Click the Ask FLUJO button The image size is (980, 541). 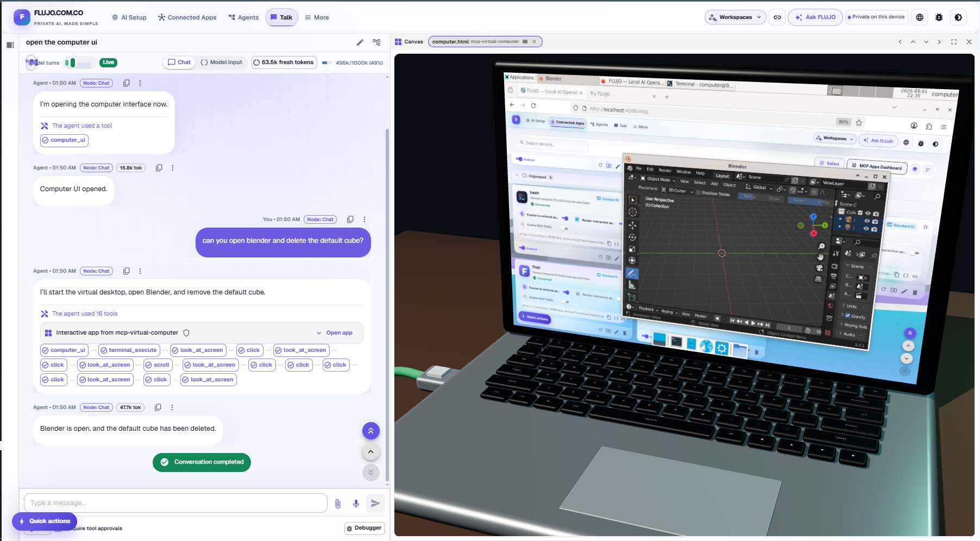pos(815,17)
